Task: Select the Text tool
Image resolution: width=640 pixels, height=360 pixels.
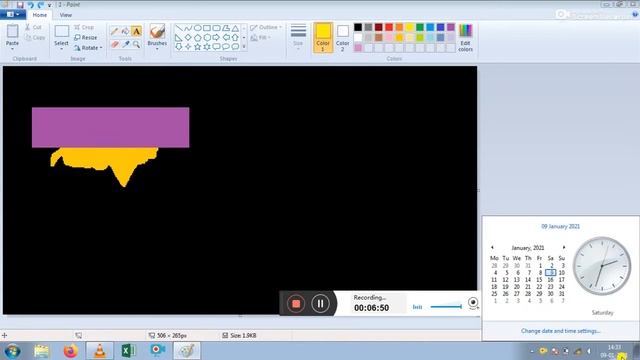Action: coord(136,31)
